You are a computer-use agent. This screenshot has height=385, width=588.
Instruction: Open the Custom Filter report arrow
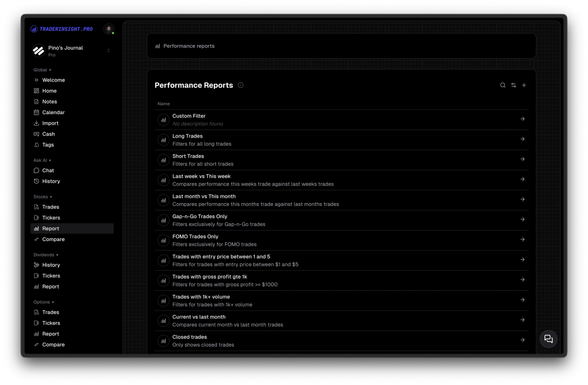pos(523,119)
